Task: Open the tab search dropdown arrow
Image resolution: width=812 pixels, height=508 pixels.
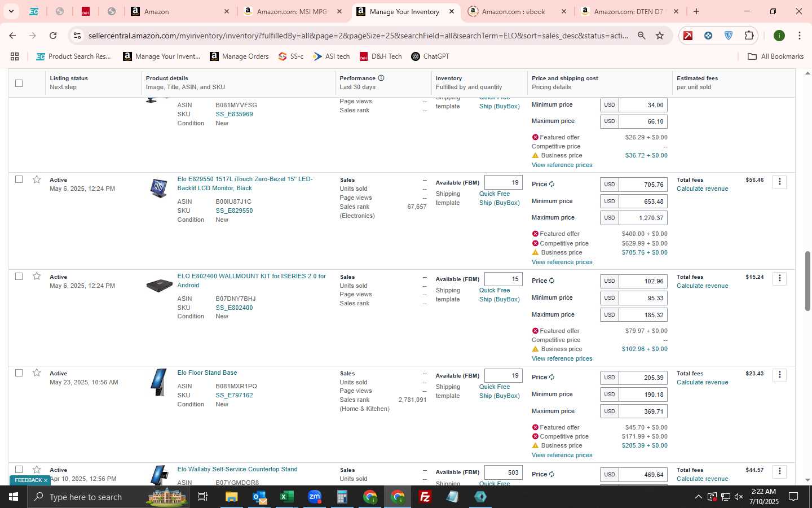Action: [x=11, y=11]
